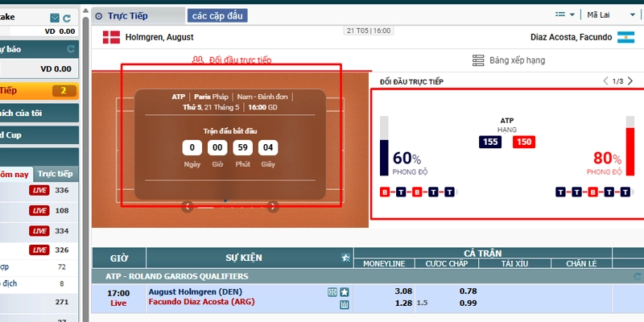
Task: Click the Denmark flag icon
Action: tap(111, 37)
